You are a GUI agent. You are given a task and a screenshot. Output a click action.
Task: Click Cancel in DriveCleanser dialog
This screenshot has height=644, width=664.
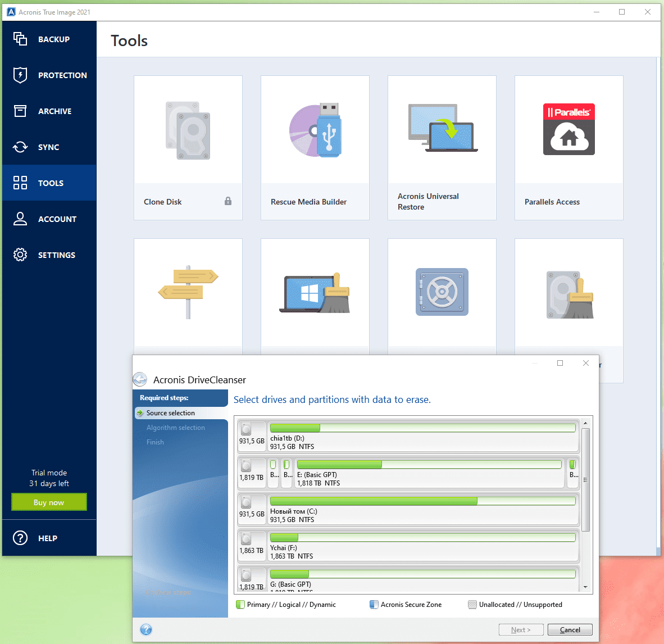tap(570, 629)
